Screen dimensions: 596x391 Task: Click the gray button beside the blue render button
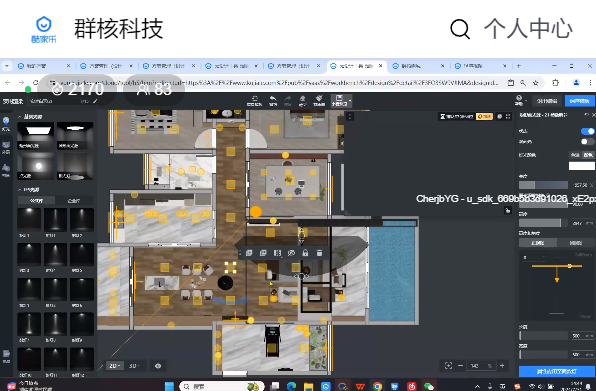(x=547, y=101)
